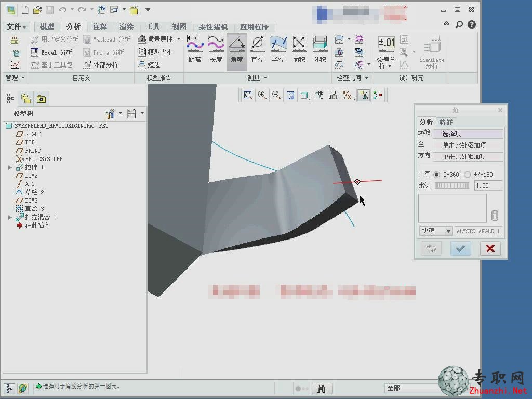532x399 pixels.
Task: Select the 0-360 radio option
Action: point(436,175)
